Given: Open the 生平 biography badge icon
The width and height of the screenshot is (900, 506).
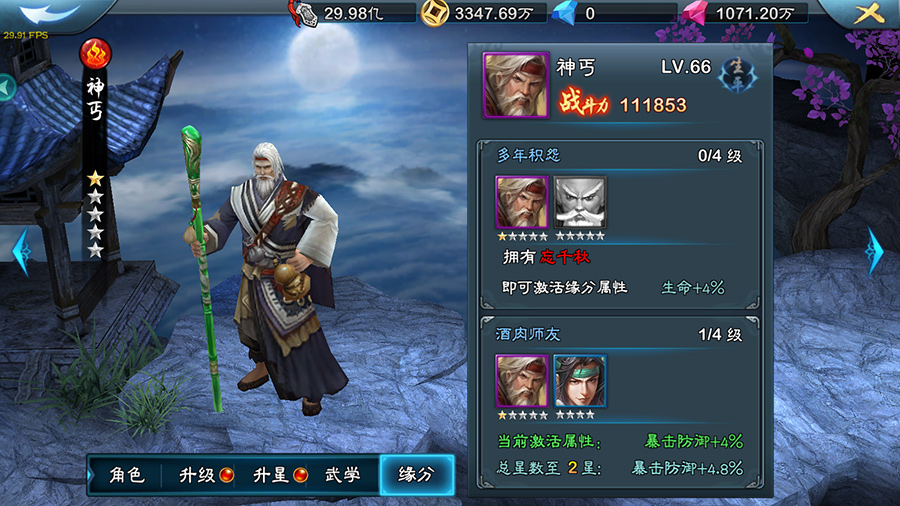Looking at the screenshot, I should [x=737, y=75].
